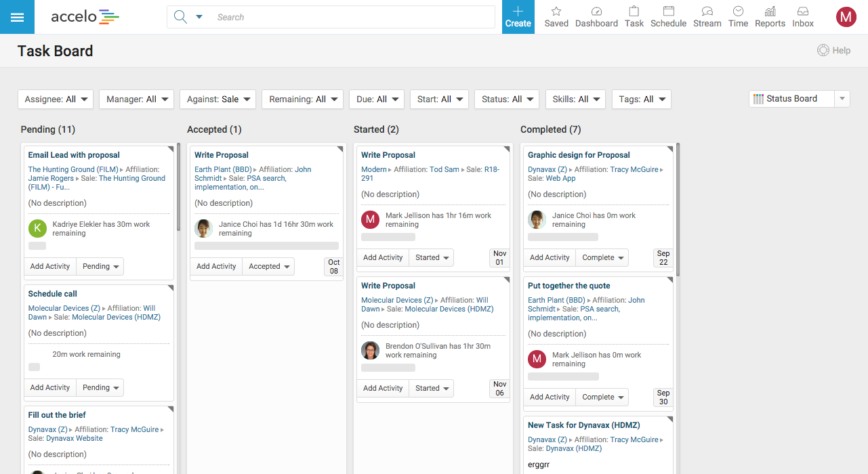Click the blue Create plus button

point(518,17)
